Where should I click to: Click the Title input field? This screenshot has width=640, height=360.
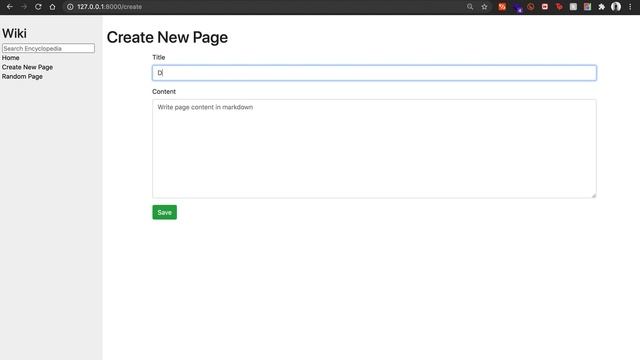tap(374, 73)
